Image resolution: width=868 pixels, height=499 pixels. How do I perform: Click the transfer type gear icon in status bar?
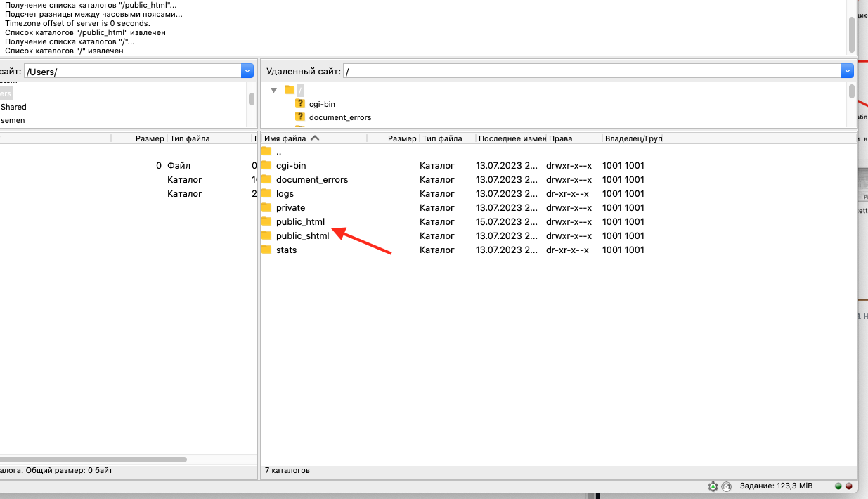click(x=713, y=486)
